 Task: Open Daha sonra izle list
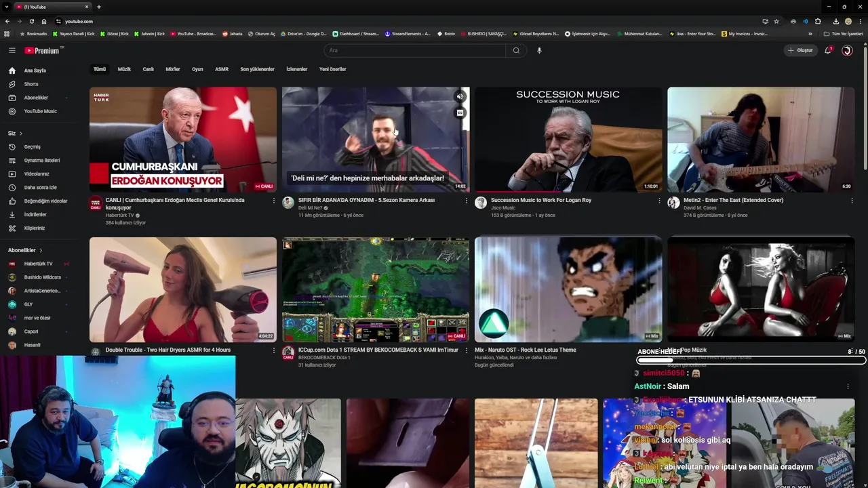(x=42, y=187)
